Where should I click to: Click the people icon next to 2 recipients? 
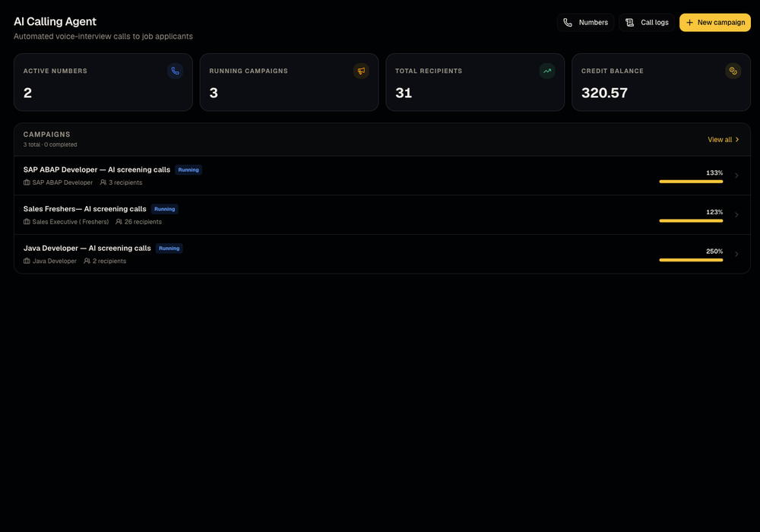pyautogui.click(x=87, y=261)
